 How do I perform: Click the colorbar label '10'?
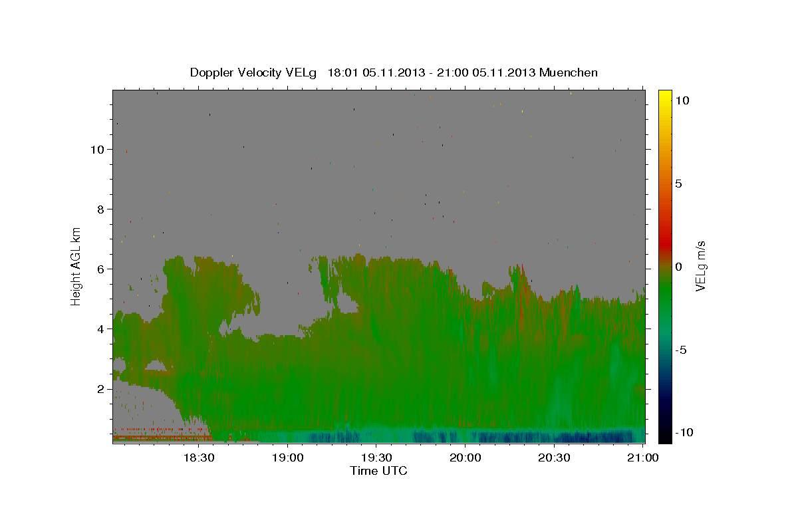point(682,100)
